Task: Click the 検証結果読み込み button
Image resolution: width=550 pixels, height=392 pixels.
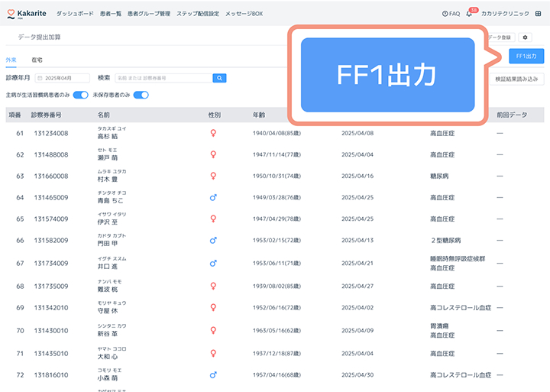Action: [x=516, y=79]
